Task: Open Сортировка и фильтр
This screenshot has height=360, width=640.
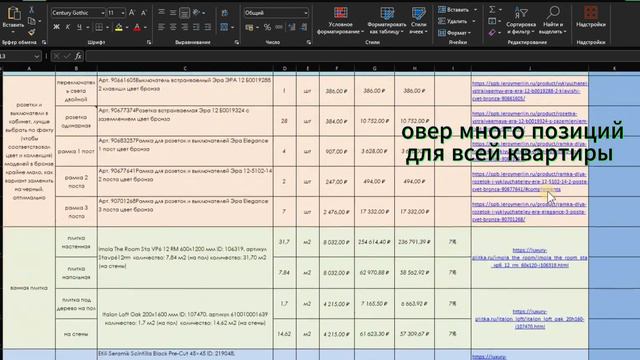Action: click(521, 20)
